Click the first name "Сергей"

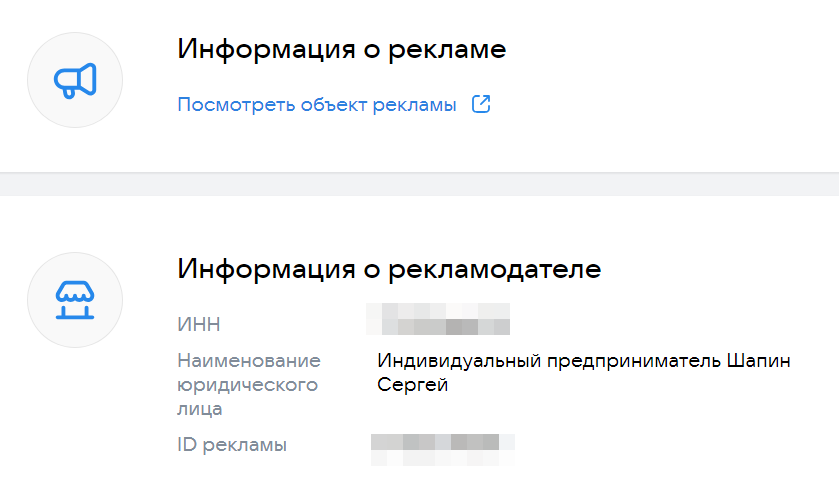point(412,385)
